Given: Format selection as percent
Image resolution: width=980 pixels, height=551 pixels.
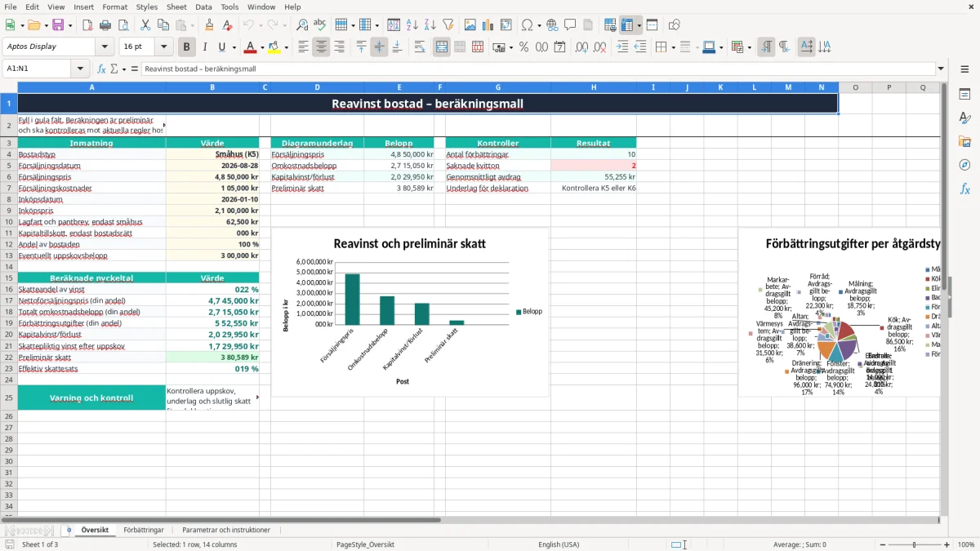Looking at the screenshot, I should [x=523, y=47].
